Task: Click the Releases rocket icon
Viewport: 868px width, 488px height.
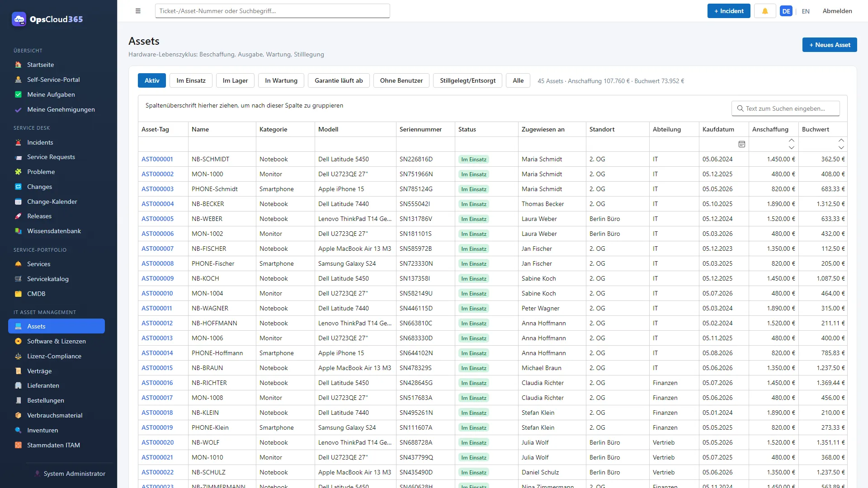Action: pyautogui.click(x=18, y=216)
